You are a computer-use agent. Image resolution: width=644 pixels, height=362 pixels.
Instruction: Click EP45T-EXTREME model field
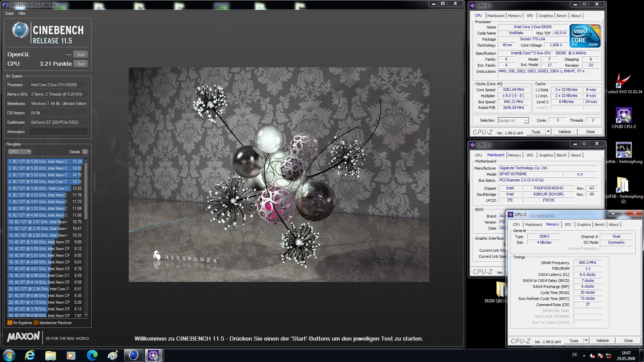(530, 174)
